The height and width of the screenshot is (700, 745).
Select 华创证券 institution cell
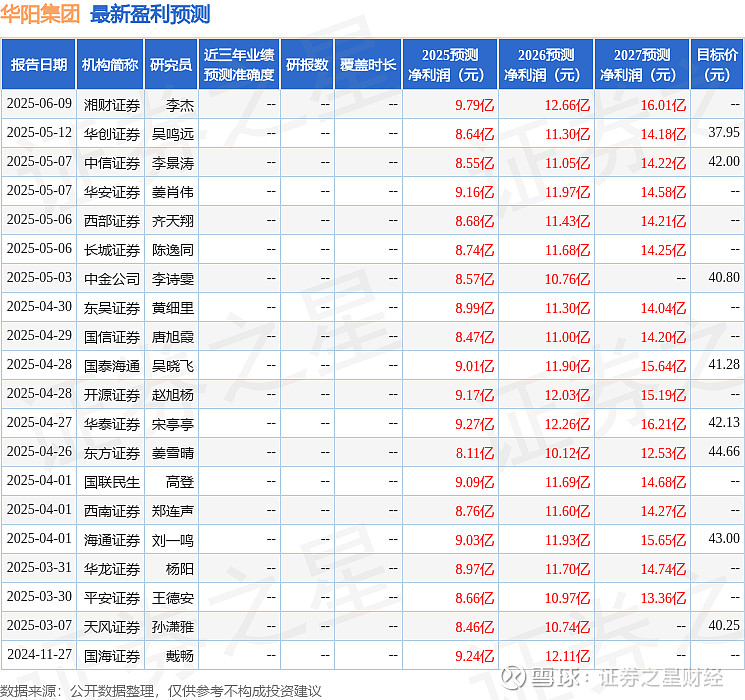112,134
